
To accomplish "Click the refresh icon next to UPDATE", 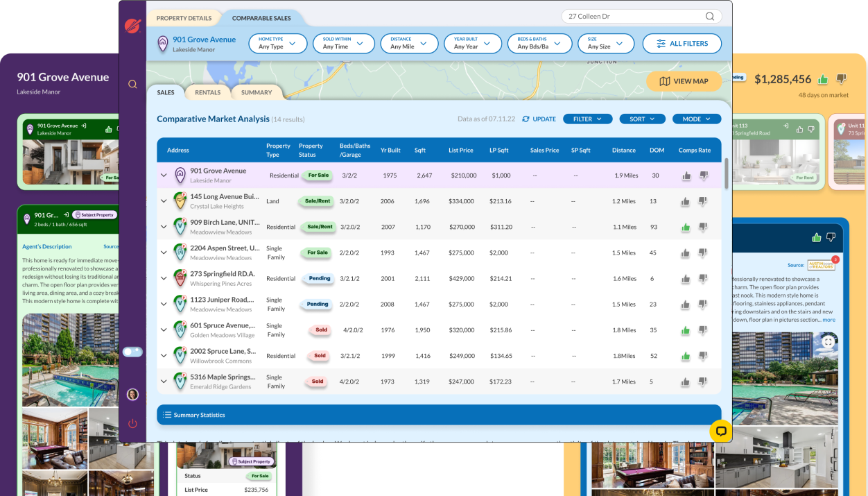I will point(527,119).
